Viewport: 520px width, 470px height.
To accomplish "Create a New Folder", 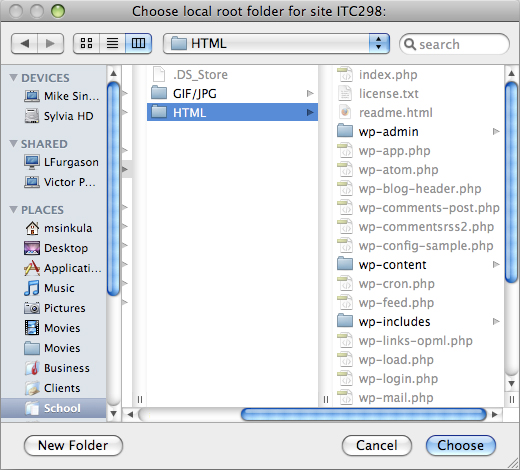I will 73,445.
